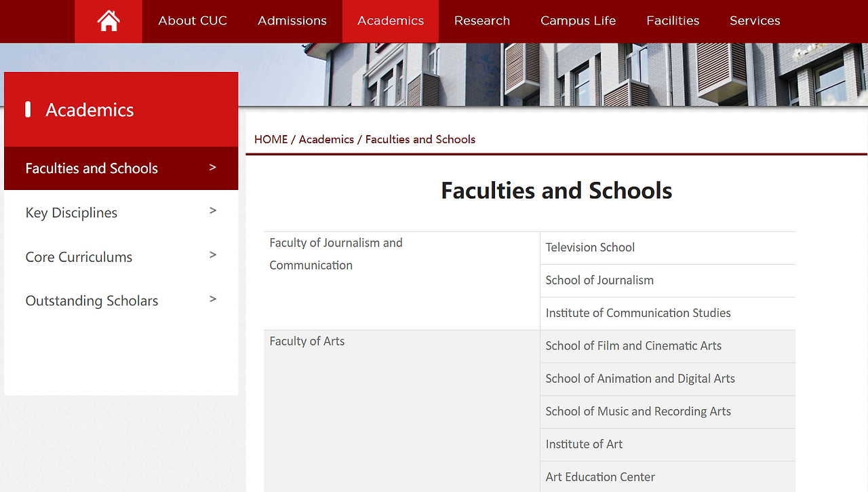Click HOME in the breadcrumb

pyautogui.click(x=271, y=139)
